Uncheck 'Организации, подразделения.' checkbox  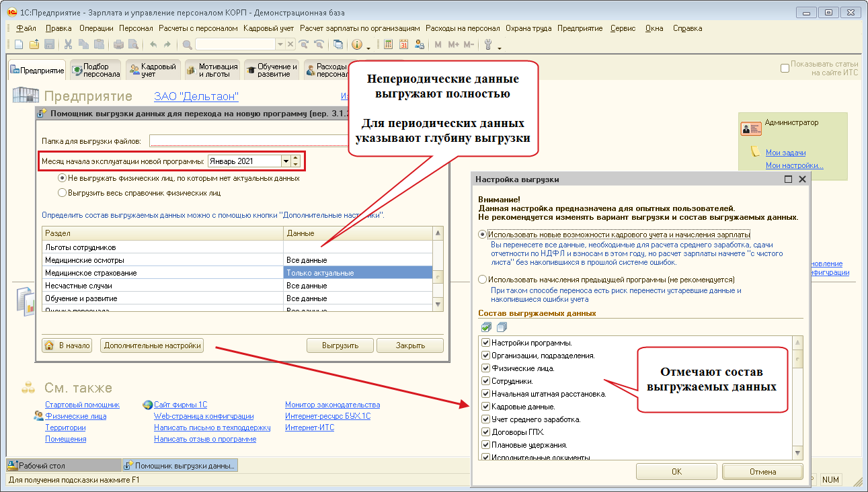click(486, 356)
